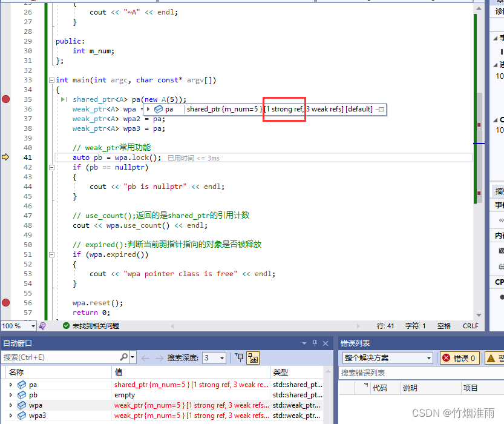
Task: Focus the 搜索错误列表 search field
Action: tap(422, 373)
